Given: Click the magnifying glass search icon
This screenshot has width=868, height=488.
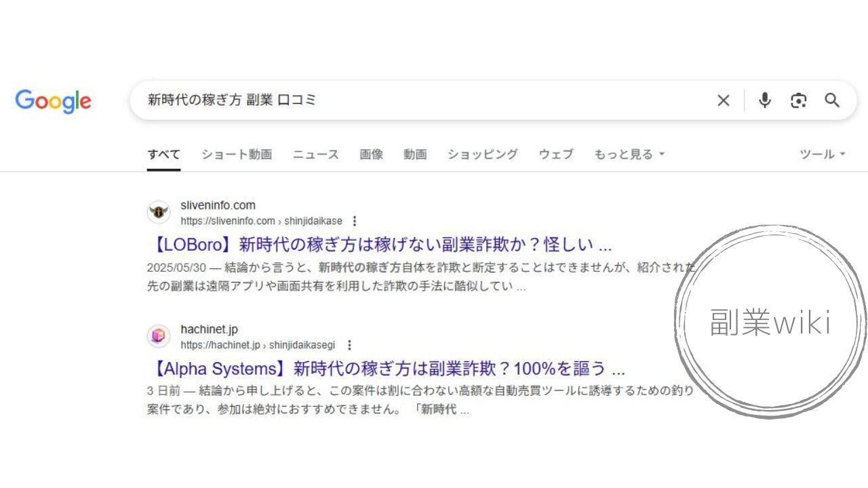Looking at the screenshot, I should 832,100.
